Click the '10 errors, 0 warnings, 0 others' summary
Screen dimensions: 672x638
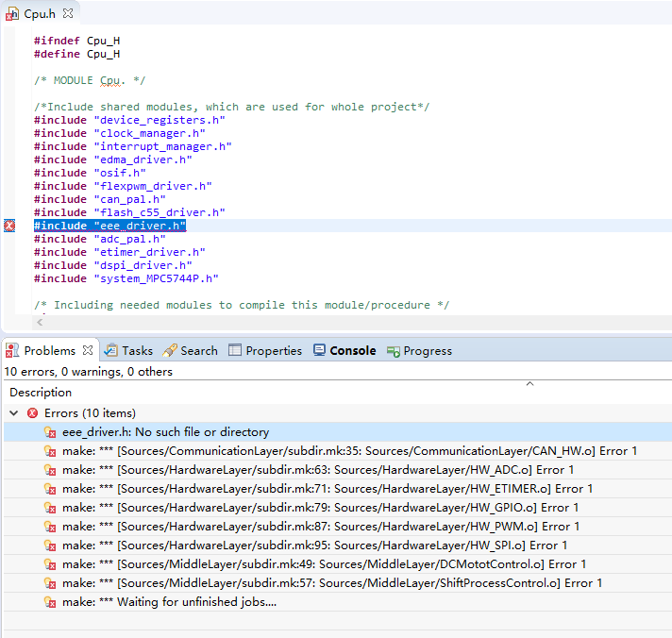click(89, 372)
